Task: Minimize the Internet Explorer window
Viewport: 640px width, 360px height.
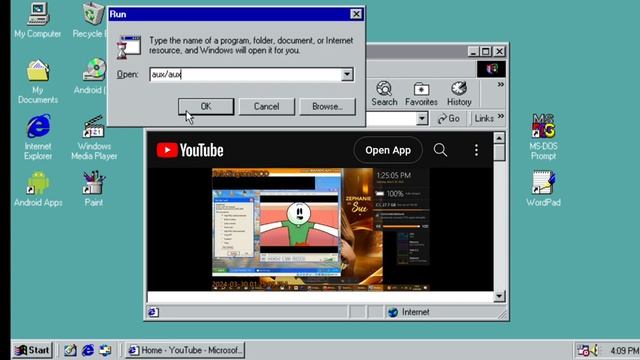Action: point(473,51)
